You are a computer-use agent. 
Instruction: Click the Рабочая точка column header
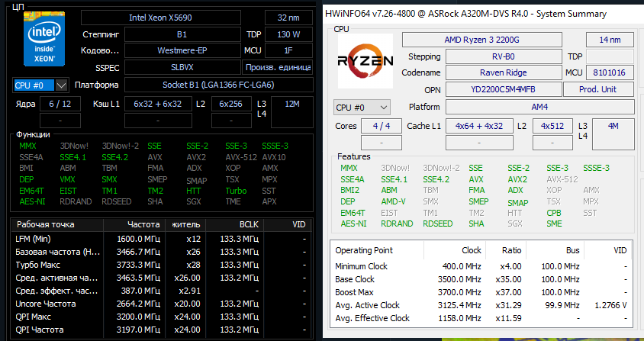point(56,224)
